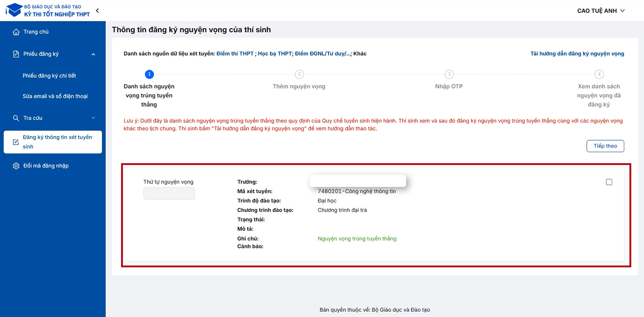Image resolution: width=644 pixels, height=317 pixels.
Task: Click the edit icon for Đăng ký xét tuyển
Action: point(16,142)
